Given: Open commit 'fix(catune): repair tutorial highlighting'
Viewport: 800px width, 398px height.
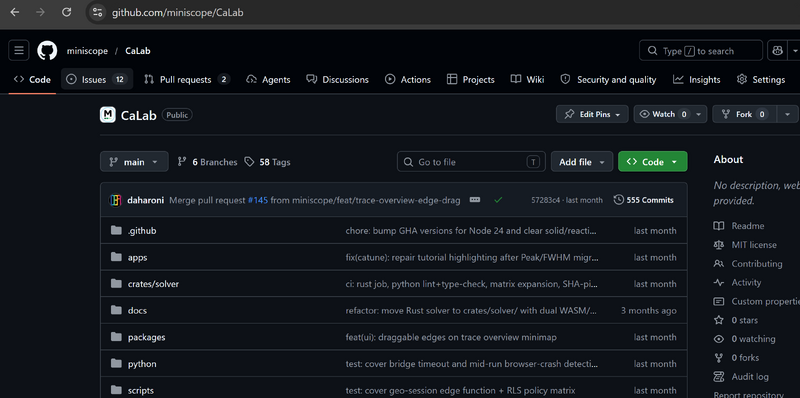Looking at the screenshot, I should tap(472, 257).
